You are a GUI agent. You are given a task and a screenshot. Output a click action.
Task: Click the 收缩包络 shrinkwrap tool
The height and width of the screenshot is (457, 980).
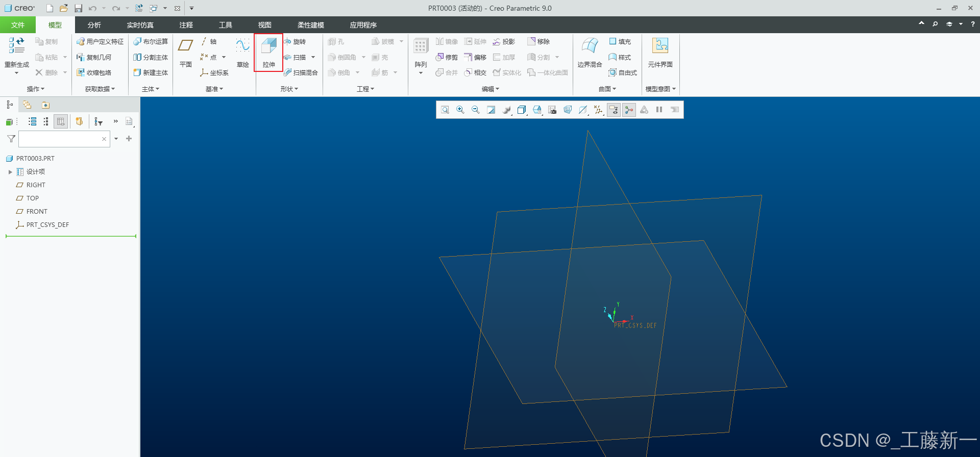tap(94, 72)
